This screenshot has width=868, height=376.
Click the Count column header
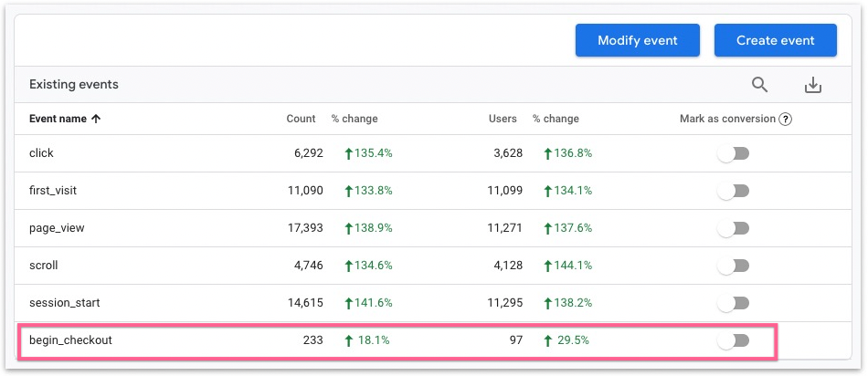coord(301,119)
